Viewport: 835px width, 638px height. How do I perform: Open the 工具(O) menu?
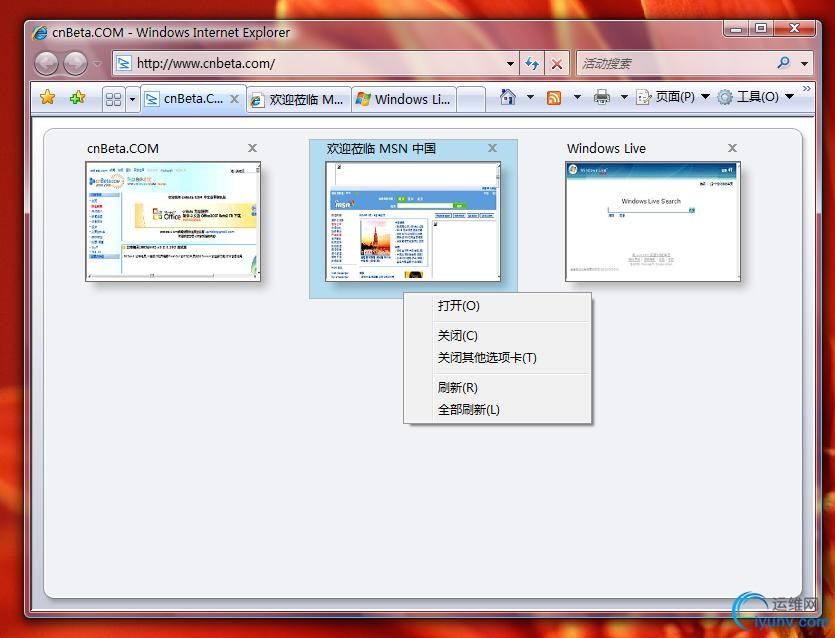click(x=755, y=97)
